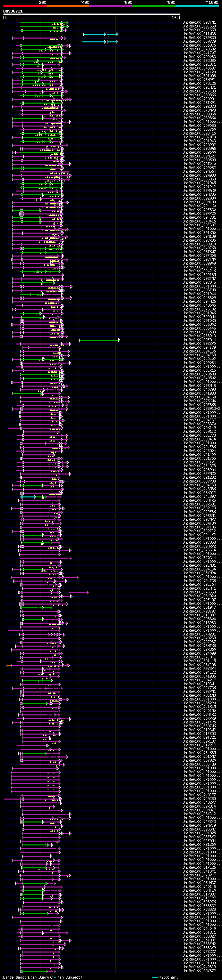222x980 pixels.
Task: Click the cyan alignment bar of Q5W7C9
Action: [x=100, y=42]
